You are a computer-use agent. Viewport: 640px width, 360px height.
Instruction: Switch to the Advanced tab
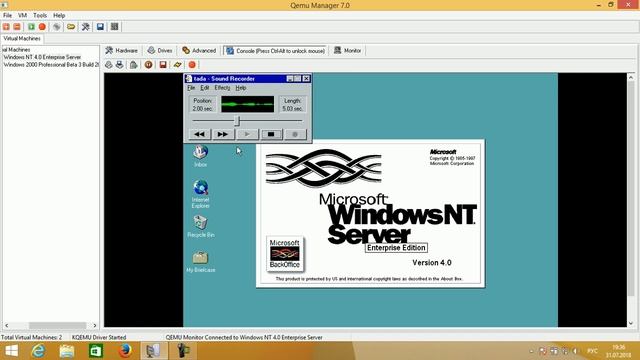pos(199,51)
